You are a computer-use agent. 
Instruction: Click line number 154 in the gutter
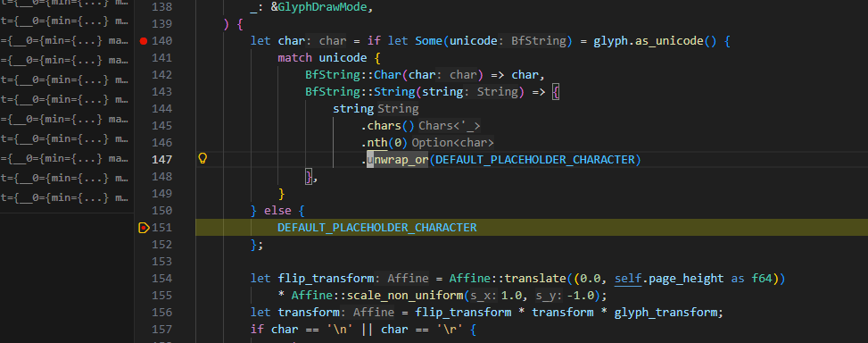[162, 279]
